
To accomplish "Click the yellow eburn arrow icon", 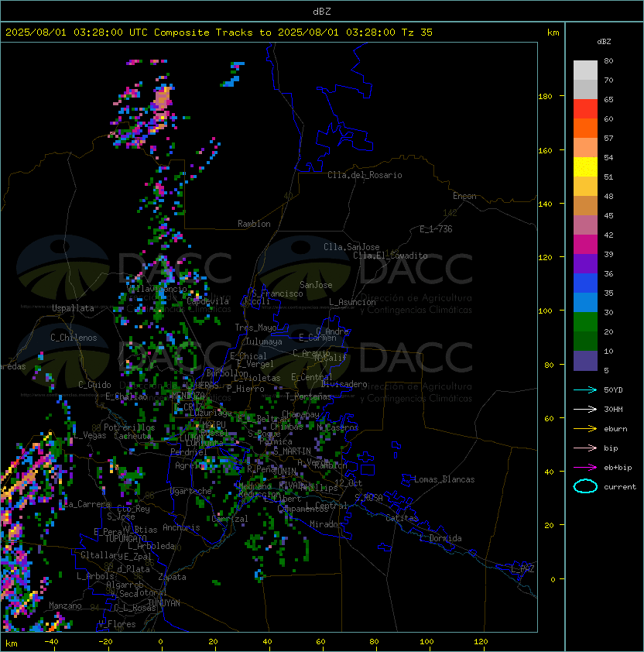I will click(585, 428).
